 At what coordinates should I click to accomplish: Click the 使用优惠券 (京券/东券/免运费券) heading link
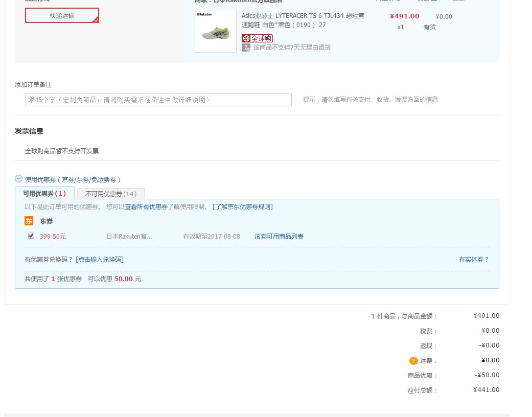73,180
